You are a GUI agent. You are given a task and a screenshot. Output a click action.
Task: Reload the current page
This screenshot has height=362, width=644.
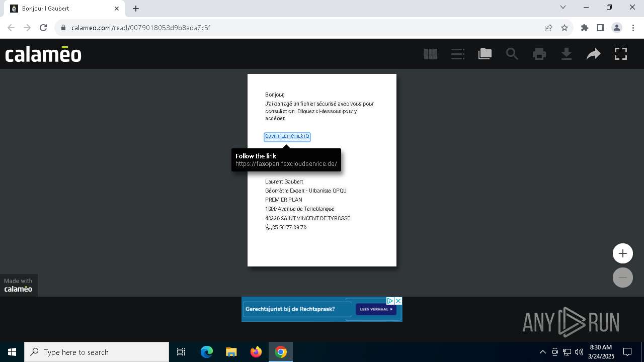[x=43, y=28]
